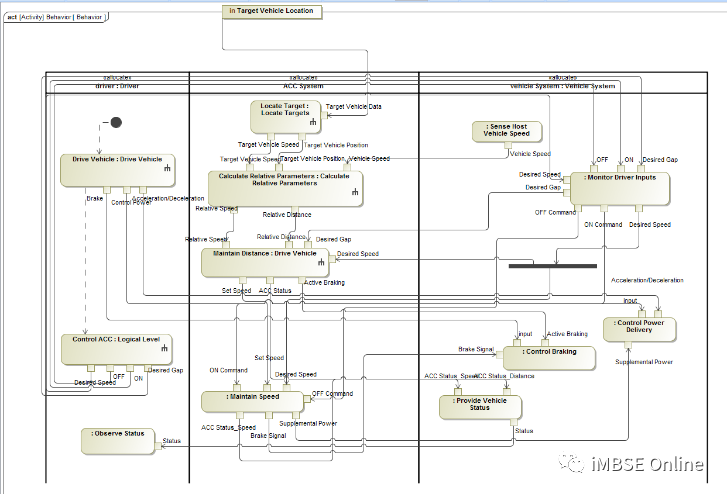This screenshot has height=494, width=727.
Task: Click the ACC Status_Distance label
Action: pyautogui.click(x=505, y=376)
